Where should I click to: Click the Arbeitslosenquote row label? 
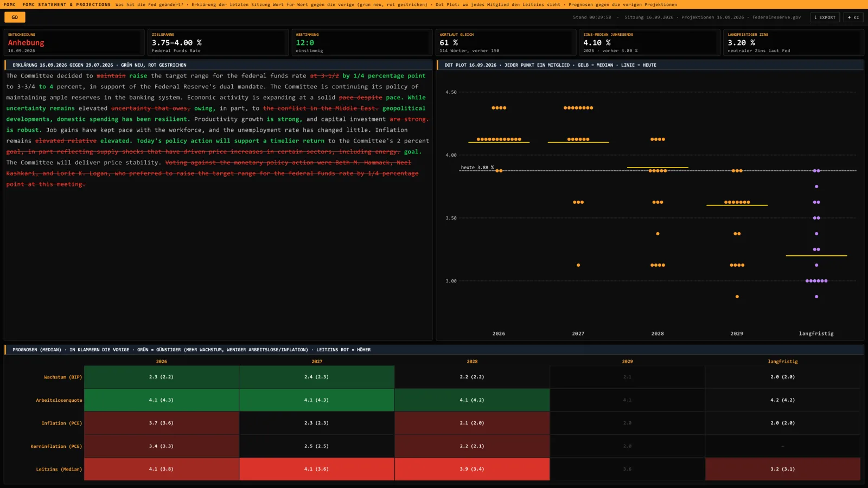(59, 400)
